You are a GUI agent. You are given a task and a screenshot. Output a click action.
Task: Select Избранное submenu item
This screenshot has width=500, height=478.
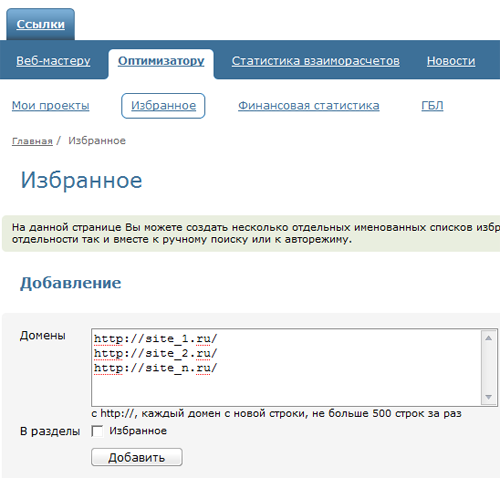(163, 106)
